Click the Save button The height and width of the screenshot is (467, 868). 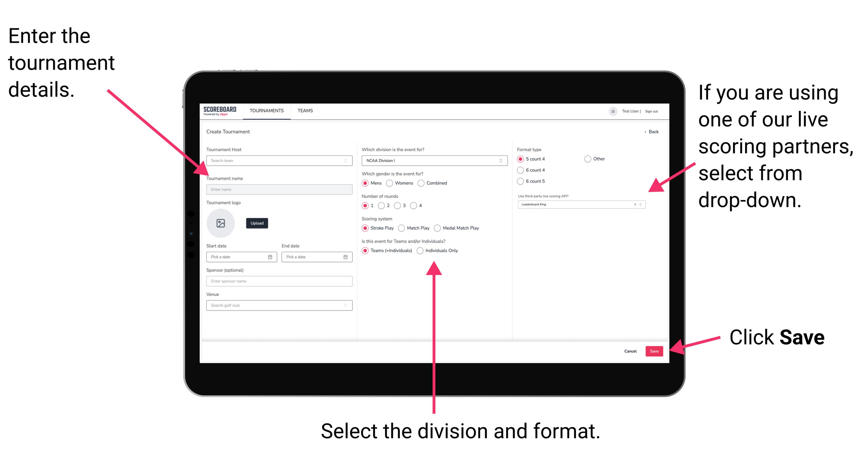coord(656,351)
